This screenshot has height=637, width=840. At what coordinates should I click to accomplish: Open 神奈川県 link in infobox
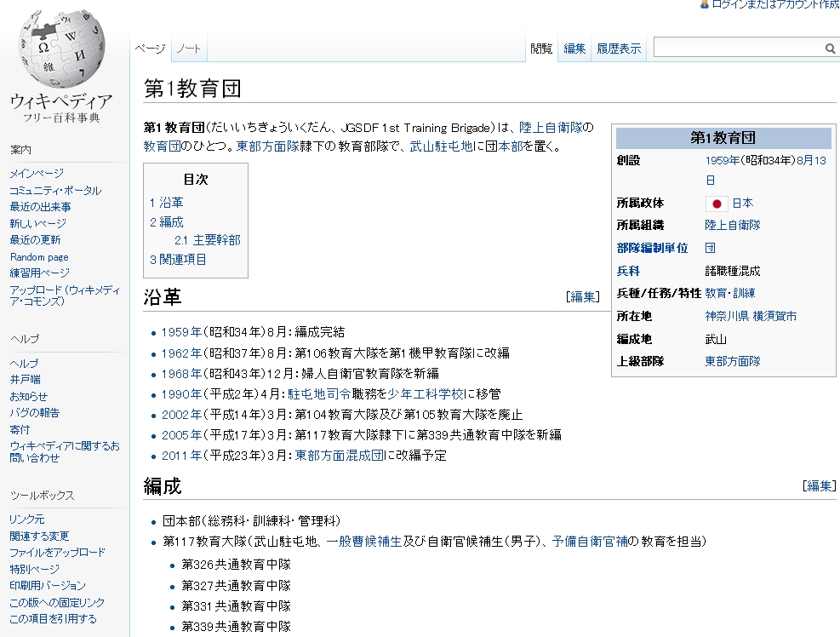point(727,316)
